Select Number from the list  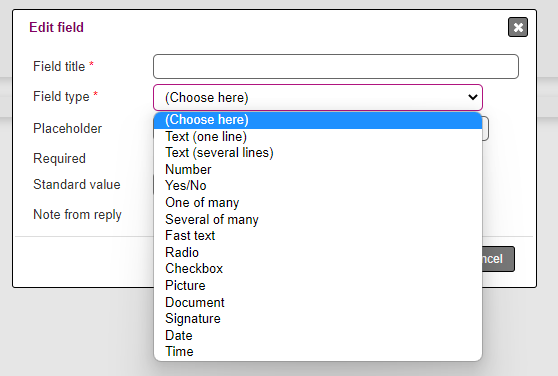pos(318,169)
